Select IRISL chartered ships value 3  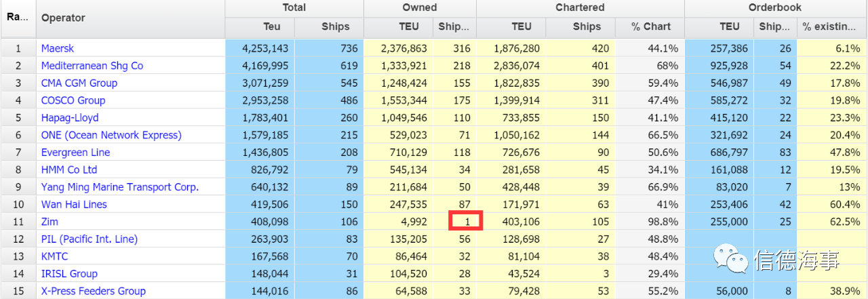click(606, 274)
